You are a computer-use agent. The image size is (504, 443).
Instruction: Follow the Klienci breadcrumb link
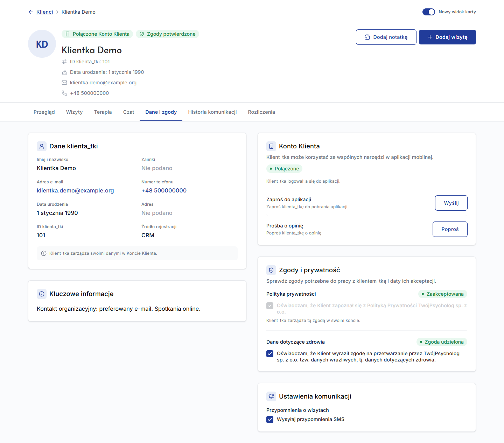pyautogui.click(x=45, y=12)
